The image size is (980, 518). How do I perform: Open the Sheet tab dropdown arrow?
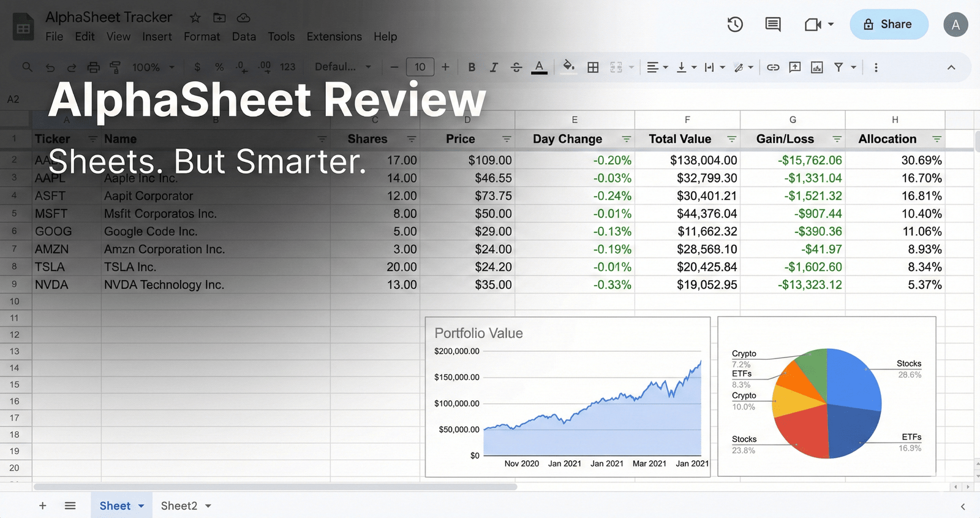coord(141,506)
